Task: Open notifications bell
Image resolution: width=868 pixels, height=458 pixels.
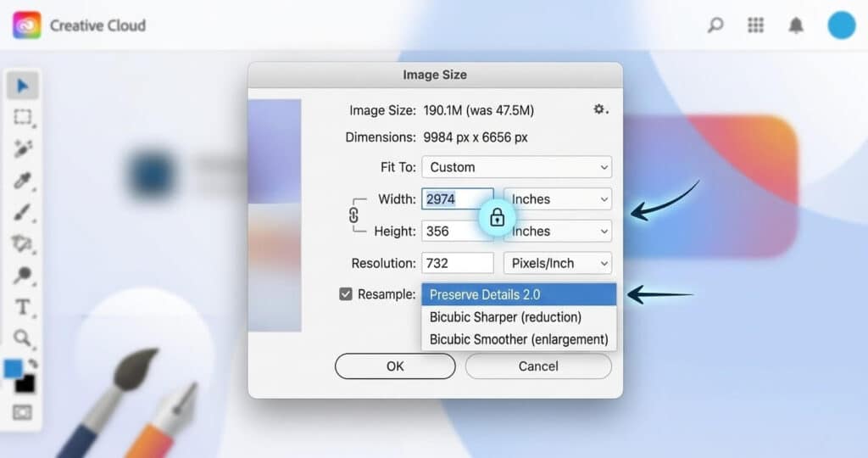Action: (x=796, y=25)
